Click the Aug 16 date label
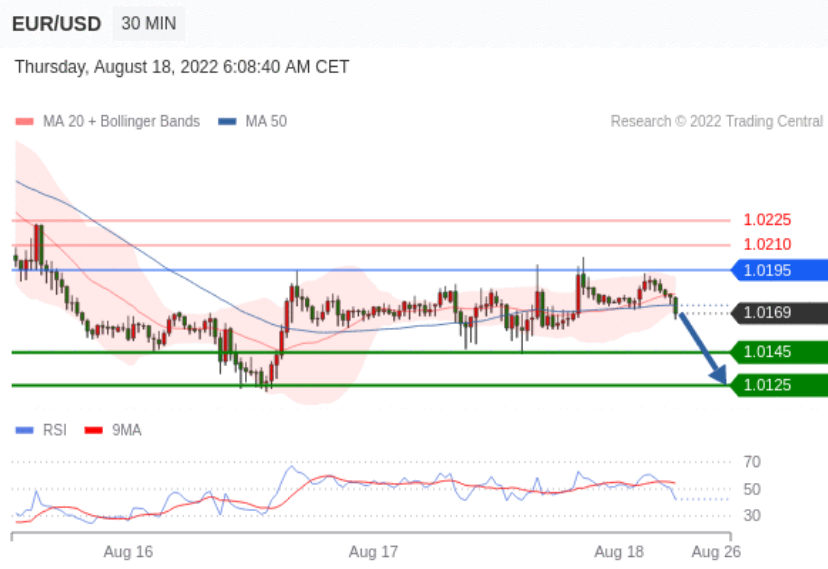Viewport: 828px width, 569px height. click(128, 552)
